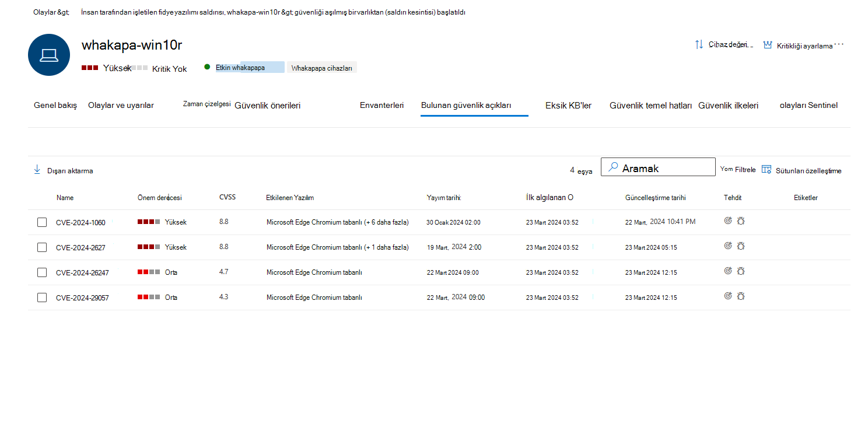Click the Dışarı aktarma download icon
This screenshot has height=448, width=868.
click(x=37, y=170)
